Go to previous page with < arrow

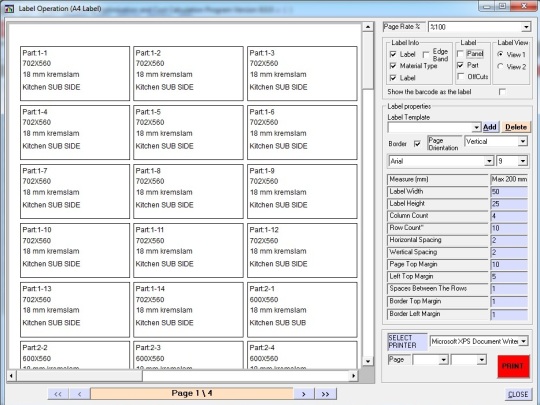coord(79,394)
